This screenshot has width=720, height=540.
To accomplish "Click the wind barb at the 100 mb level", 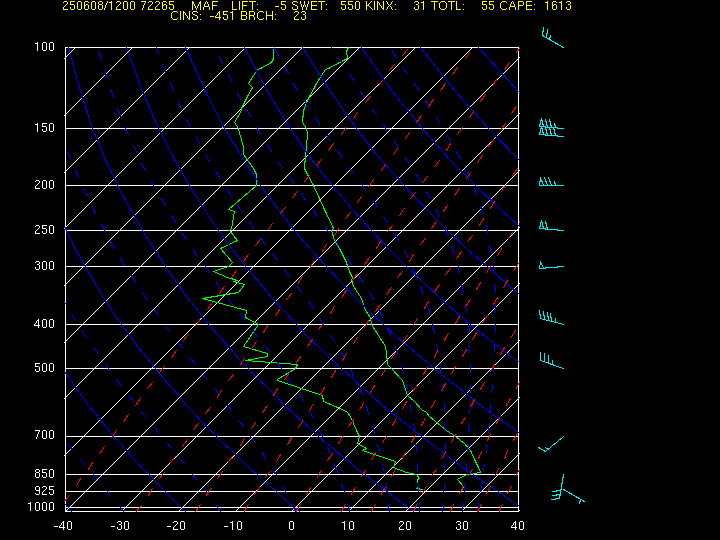I will 552,38.
